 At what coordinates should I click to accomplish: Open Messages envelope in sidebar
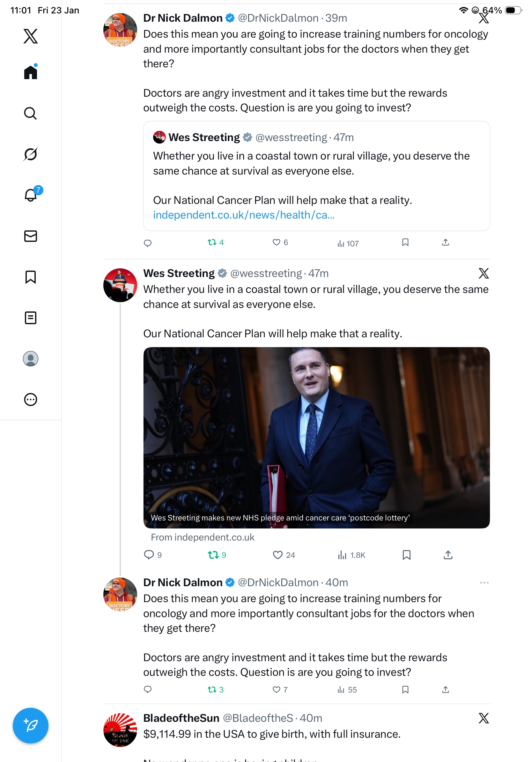[x=31, y=236]
